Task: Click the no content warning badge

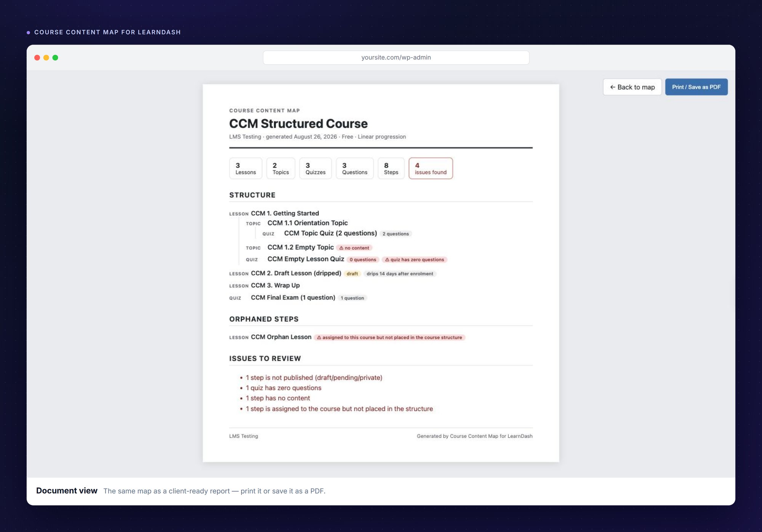Action: click(354, 248)
